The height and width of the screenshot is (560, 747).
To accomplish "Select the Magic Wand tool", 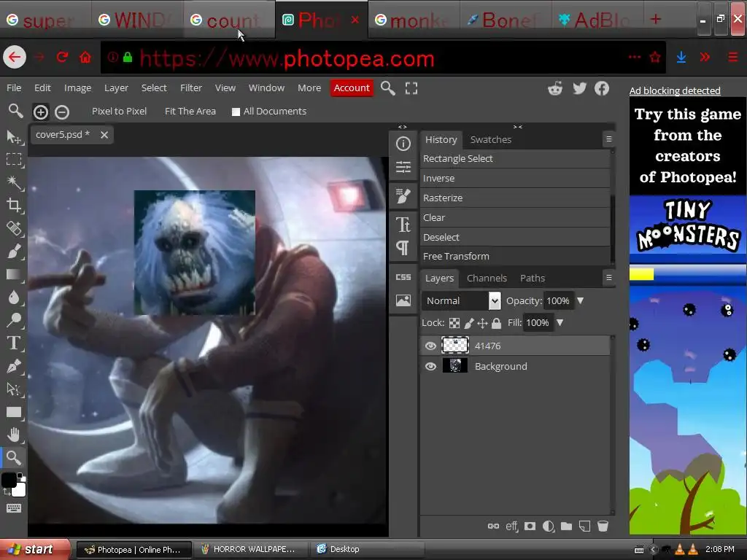I will coord(14,182).
